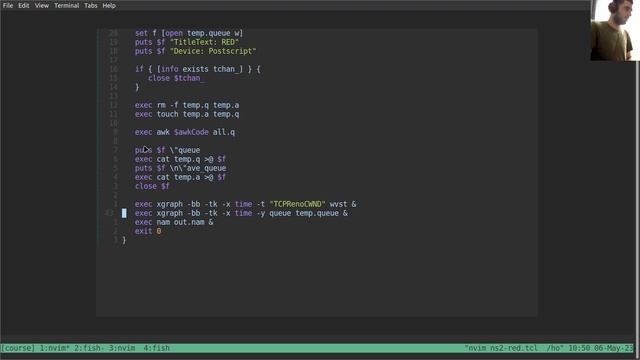640x360 pixels.
Task: Click the line 'exit 0'
Action: 148,231
